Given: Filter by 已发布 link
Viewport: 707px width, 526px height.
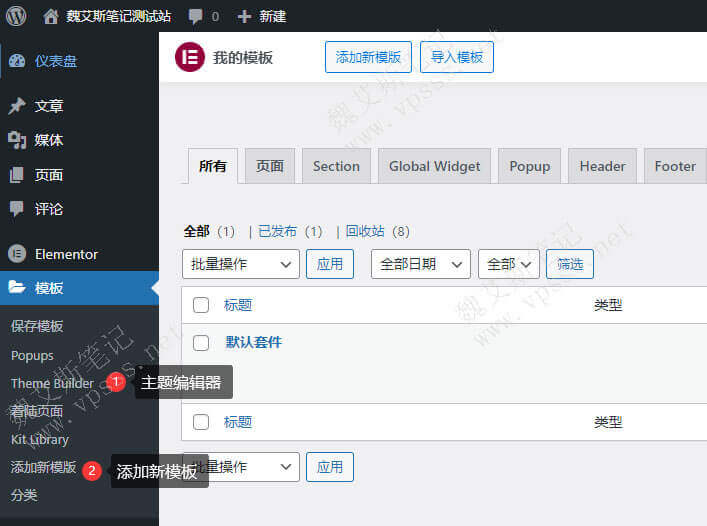Looking at the screenshot, I should [x=277, y=231].
